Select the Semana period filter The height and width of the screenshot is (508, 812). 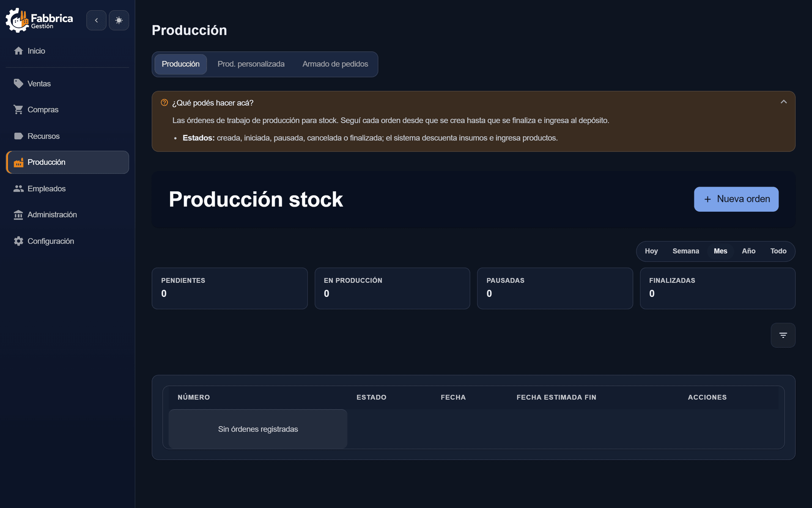pyautogui.click(x=686, y=251)
